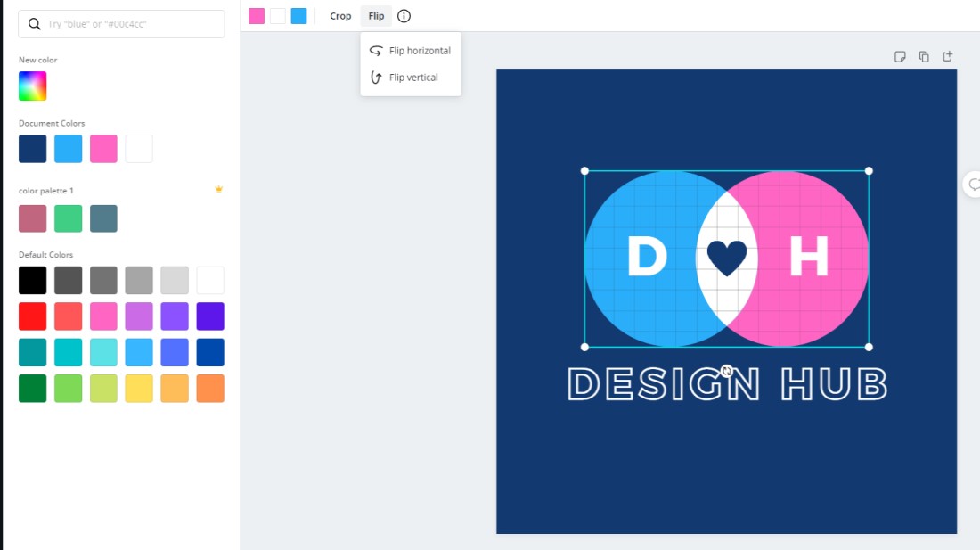Image resolution: width=980 pixels, height=550 pixels.
Task: Select the light green default color
Action: 68,389
